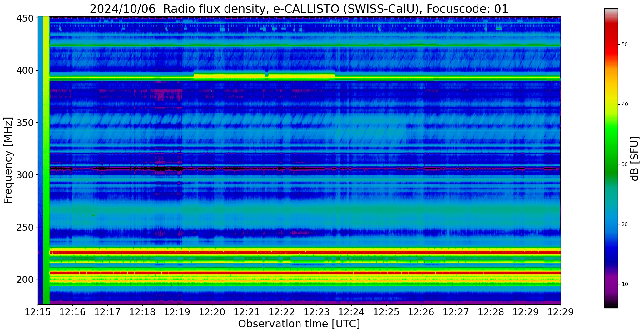Click the colorbar 30 tick label
Screen dimensions: 644x333
[x=625, y=164]
